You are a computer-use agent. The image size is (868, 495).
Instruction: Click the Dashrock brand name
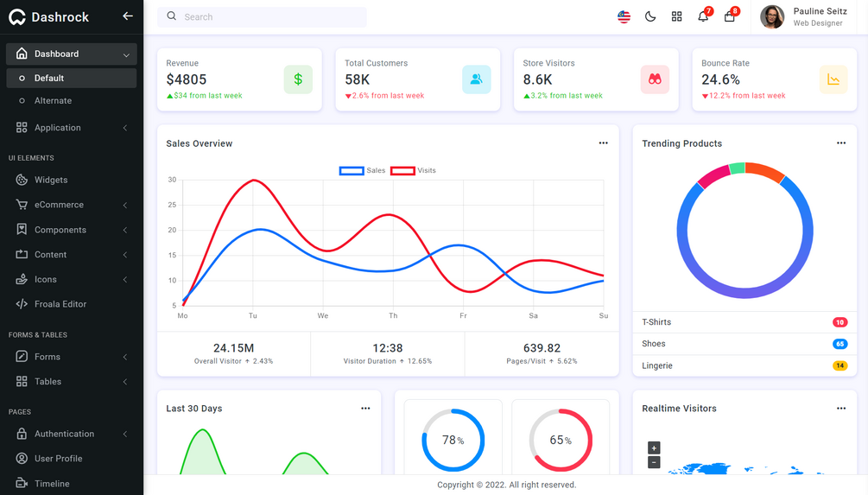pos(60,17)
